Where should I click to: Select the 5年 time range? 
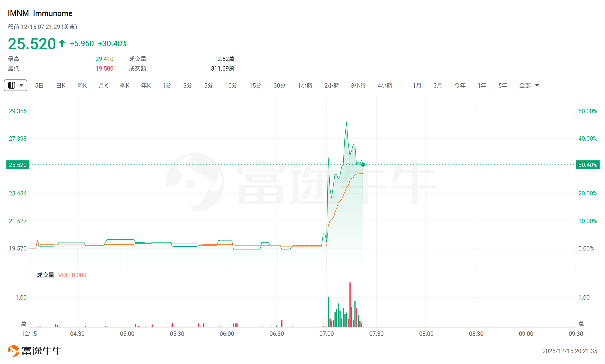(503, 85)
